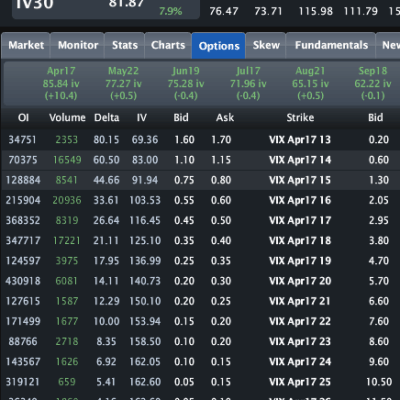The image size is (400, 400).
Task: Click put bid value 5.70
Action: point(379,281)
